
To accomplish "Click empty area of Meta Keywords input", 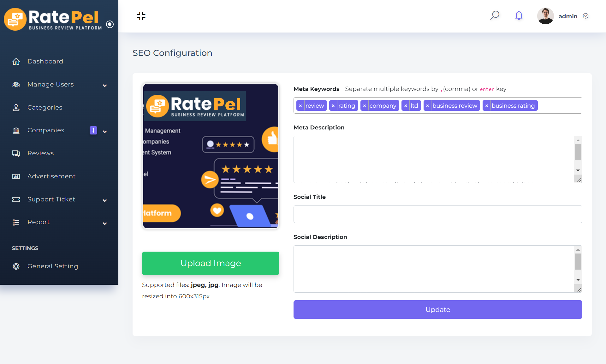I will (559, 105).
